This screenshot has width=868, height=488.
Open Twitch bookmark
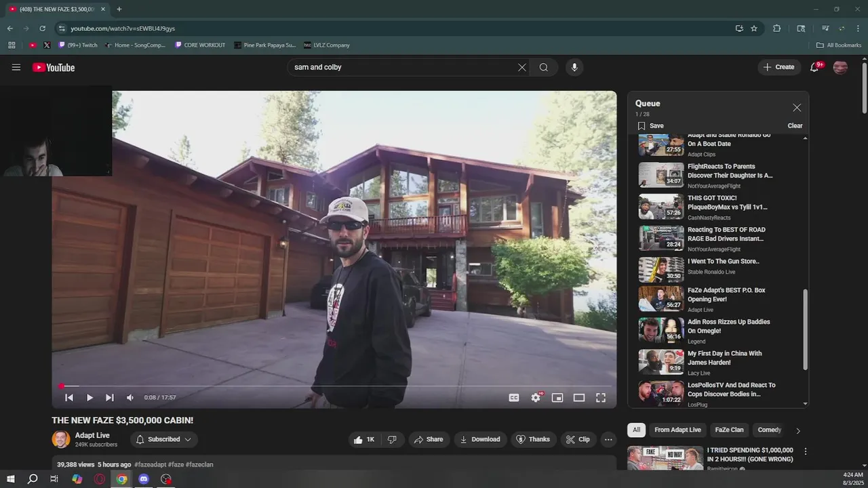tap(78, 45)
